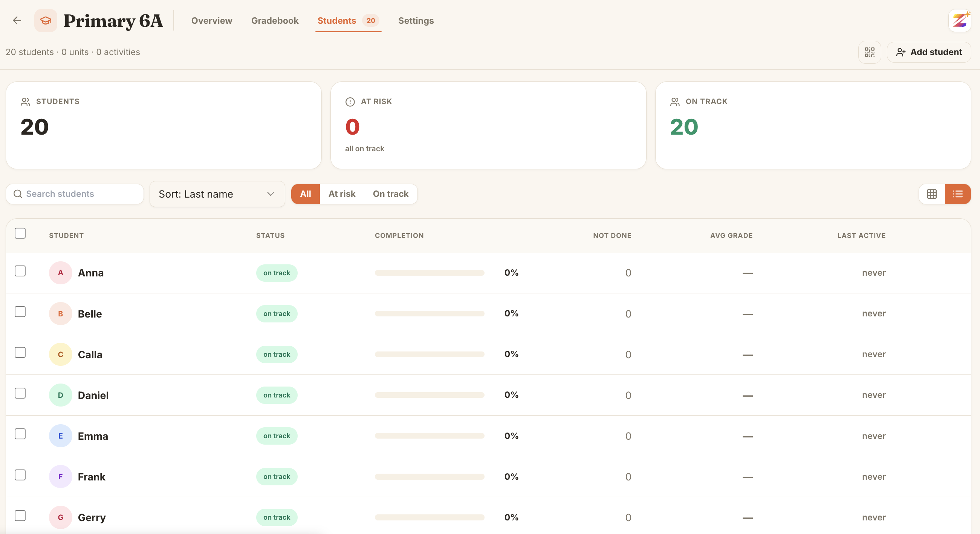Click the On Track card people icon

[x=675, y=102]
